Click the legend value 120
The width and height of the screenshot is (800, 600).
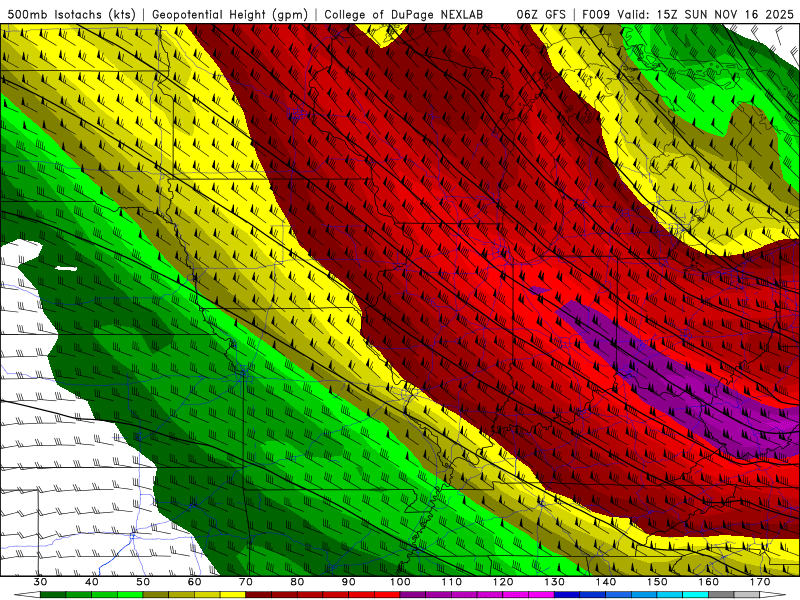pos(503,582)
